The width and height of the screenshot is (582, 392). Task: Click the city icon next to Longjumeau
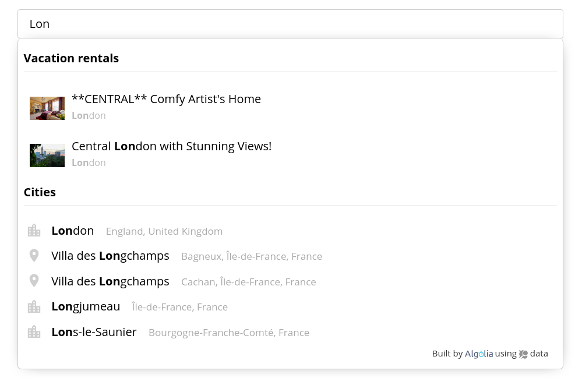pos(34,306)
